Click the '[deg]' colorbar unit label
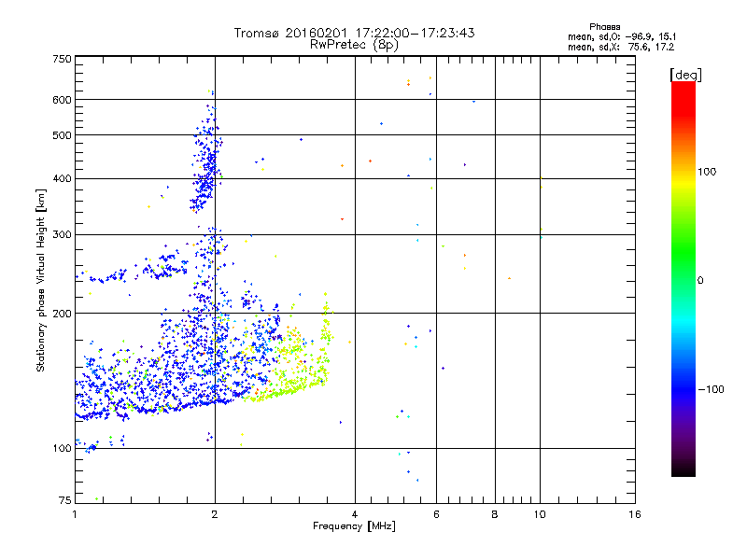 (x=685, y=76)
